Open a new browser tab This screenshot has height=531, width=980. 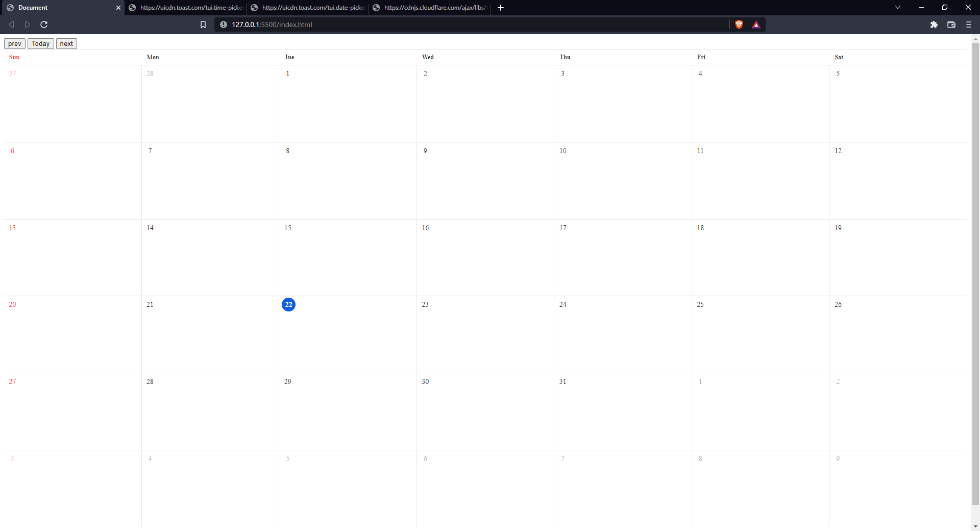click(500, 8)
